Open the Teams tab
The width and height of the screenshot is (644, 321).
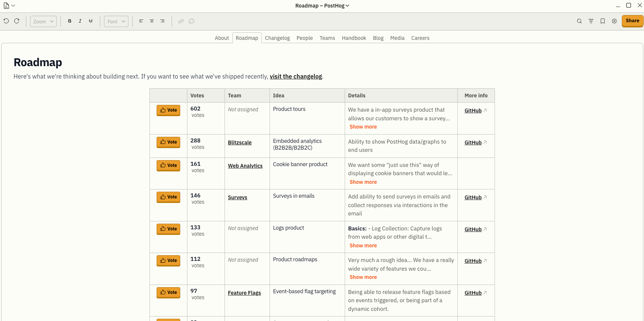(327, 38)
